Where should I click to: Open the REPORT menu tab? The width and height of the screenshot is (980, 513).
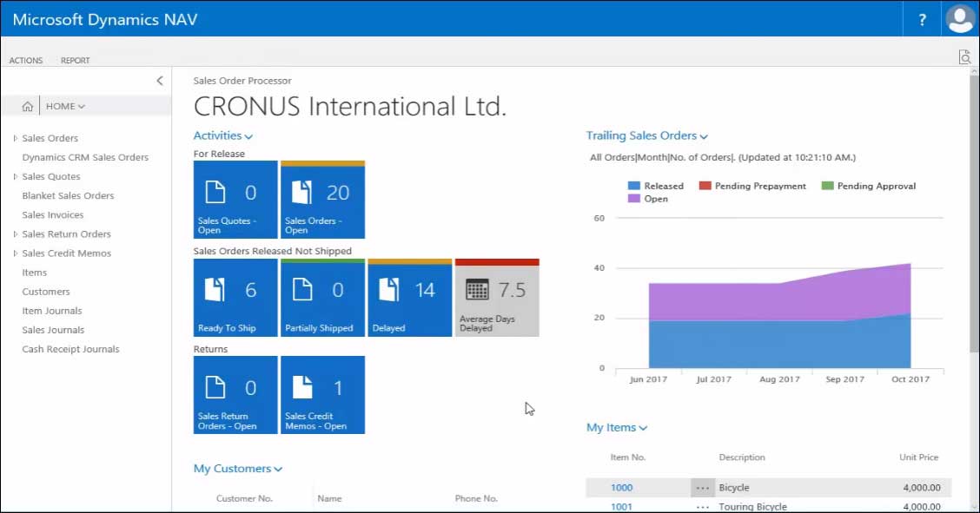pos(75,61)
